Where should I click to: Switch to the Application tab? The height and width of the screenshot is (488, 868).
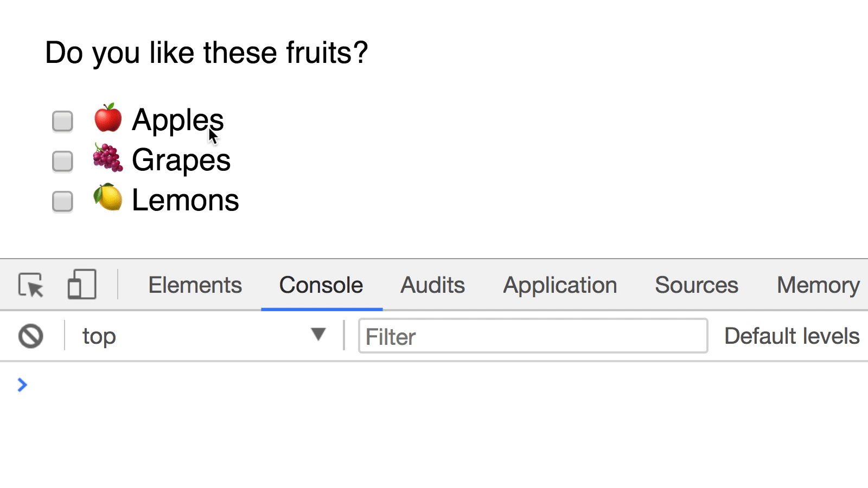click(x=560, y=285)
